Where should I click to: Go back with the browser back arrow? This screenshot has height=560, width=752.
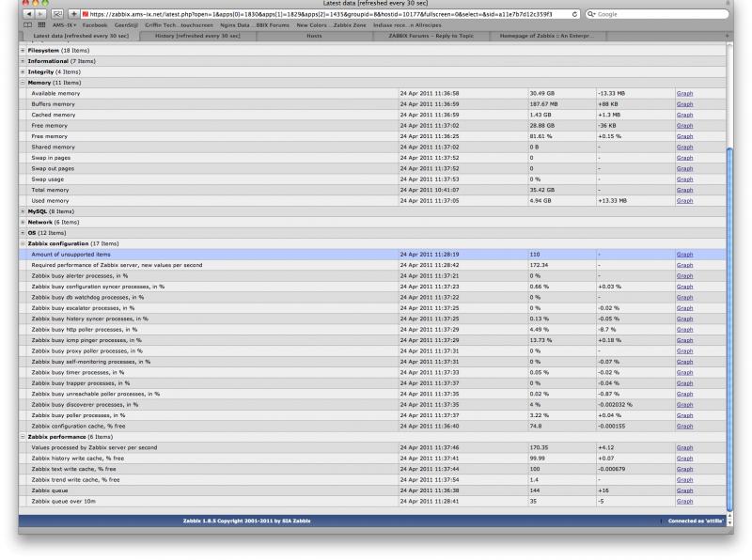click(x=29, y=14)
